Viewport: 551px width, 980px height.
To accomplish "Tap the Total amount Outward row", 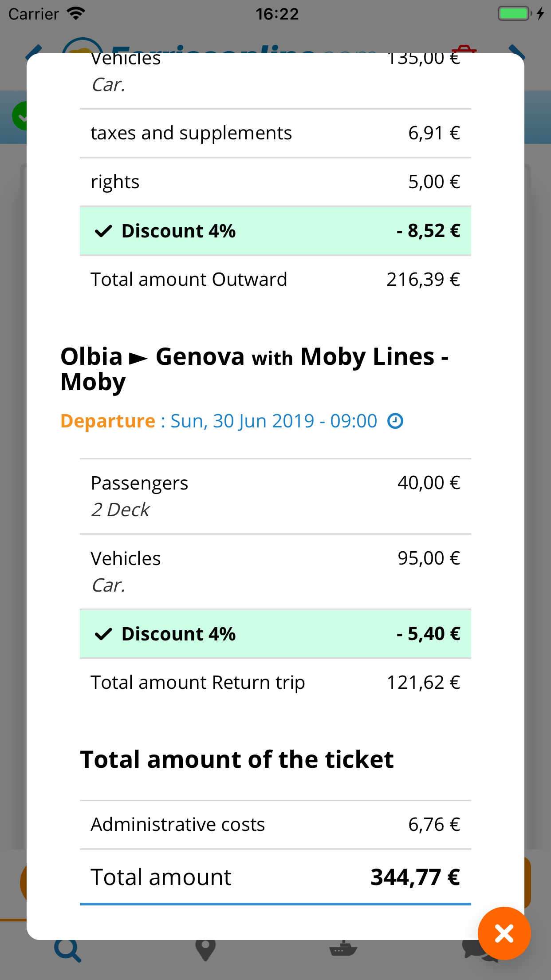I will [275, 280].
